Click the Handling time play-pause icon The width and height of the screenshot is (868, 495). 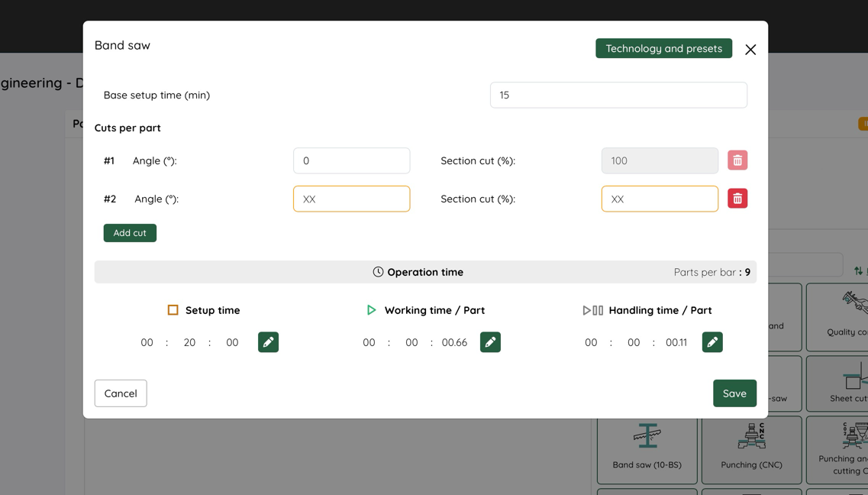click(593, 311)
